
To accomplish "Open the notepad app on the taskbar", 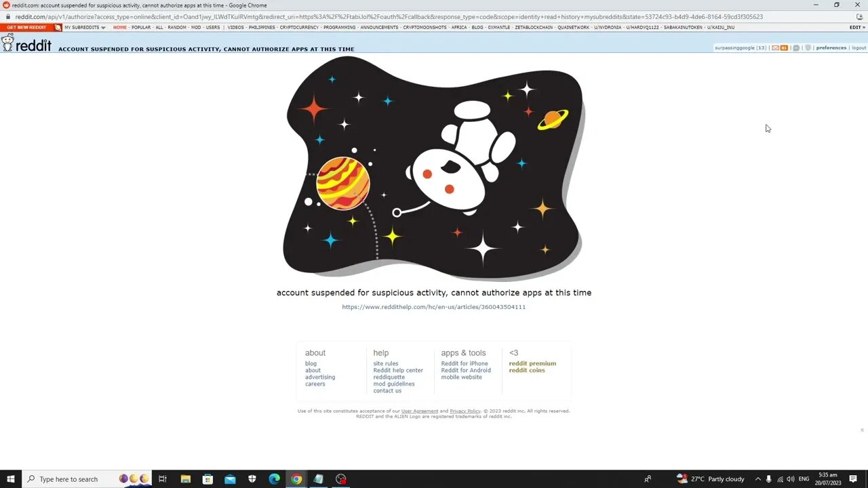I will pos(318,479).
